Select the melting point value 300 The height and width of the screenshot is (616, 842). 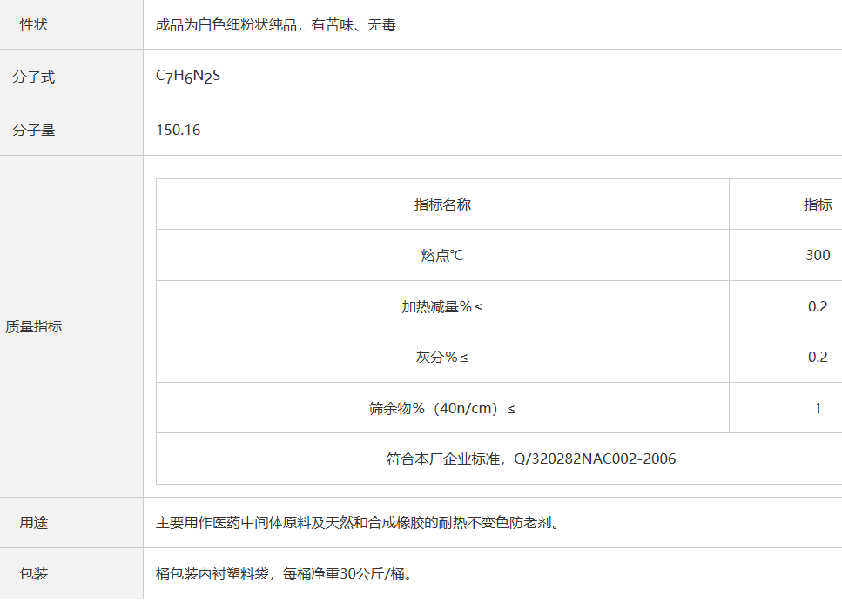pos(817,256)
